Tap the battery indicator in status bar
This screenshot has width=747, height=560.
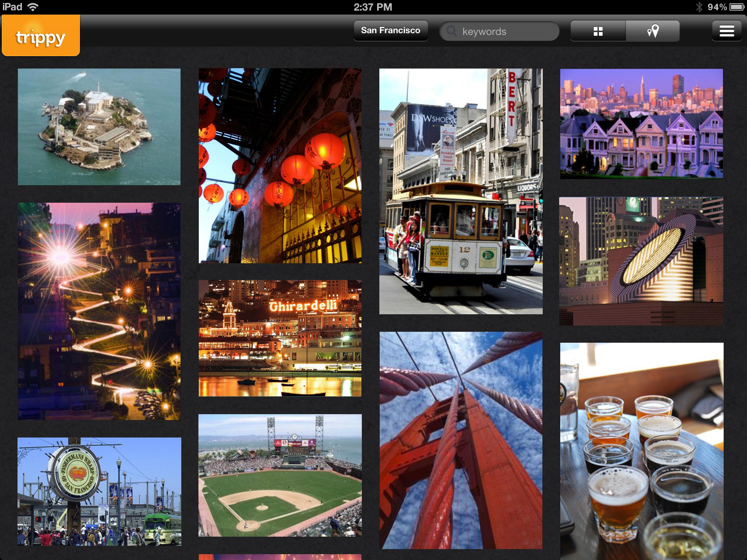[x=736, y=7]
